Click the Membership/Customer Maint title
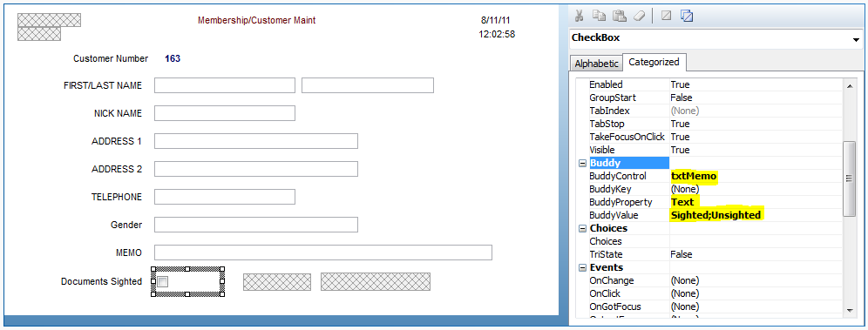Viewport: 868px width, 330px height. (x=257, y=20)
